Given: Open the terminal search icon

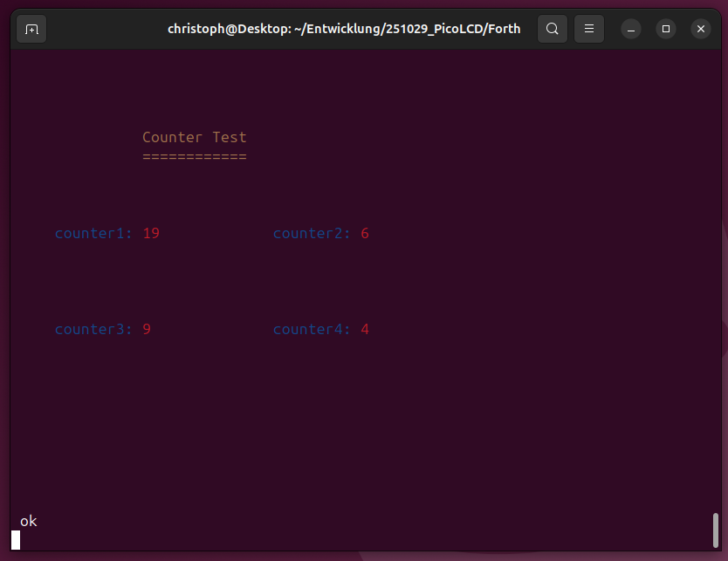Looking at the screenshot, I should coord(552,29).
